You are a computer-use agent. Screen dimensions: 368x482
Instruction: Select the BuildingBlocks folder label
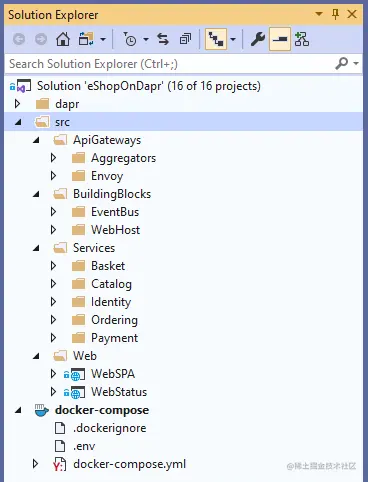tap(112, 194)
